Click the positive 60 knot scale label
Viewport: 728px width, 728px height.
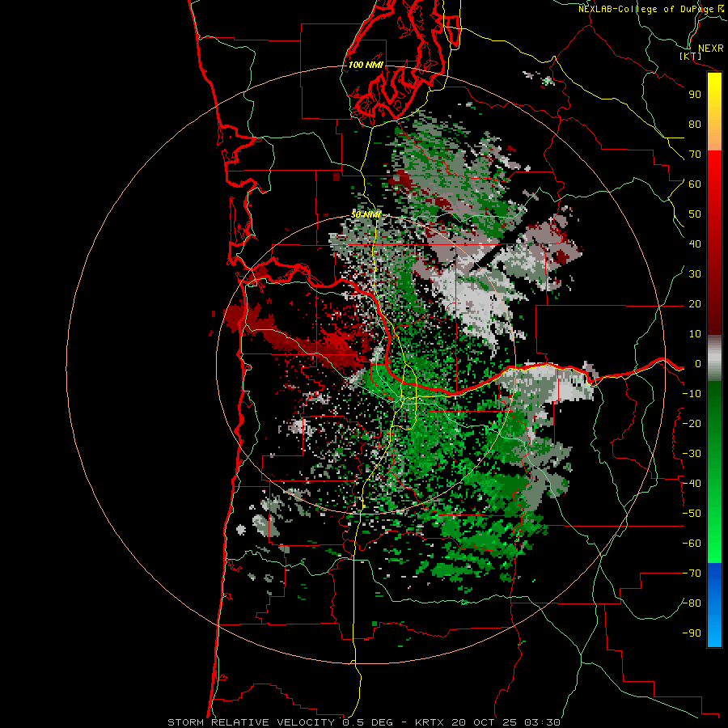(x=695, y=184)
